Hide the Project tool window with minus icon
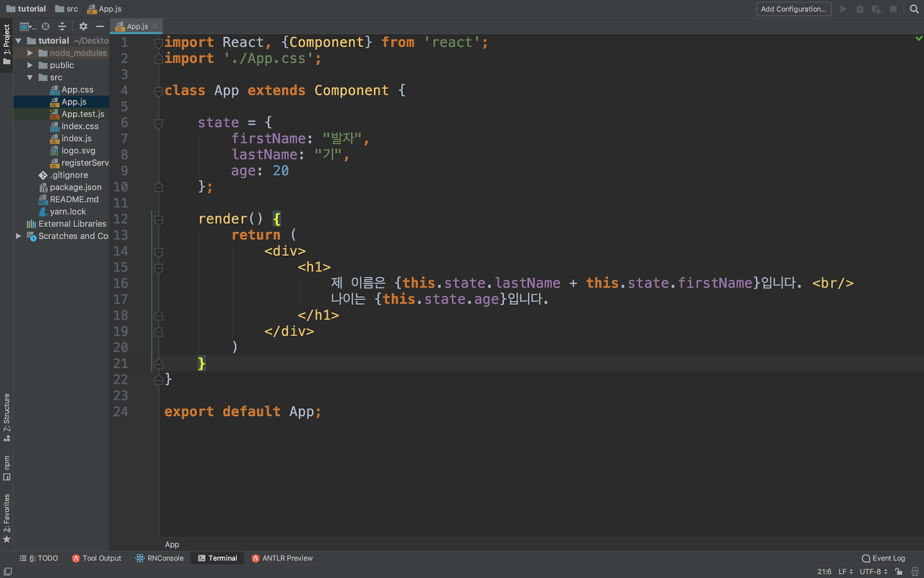 click(100, 27)
